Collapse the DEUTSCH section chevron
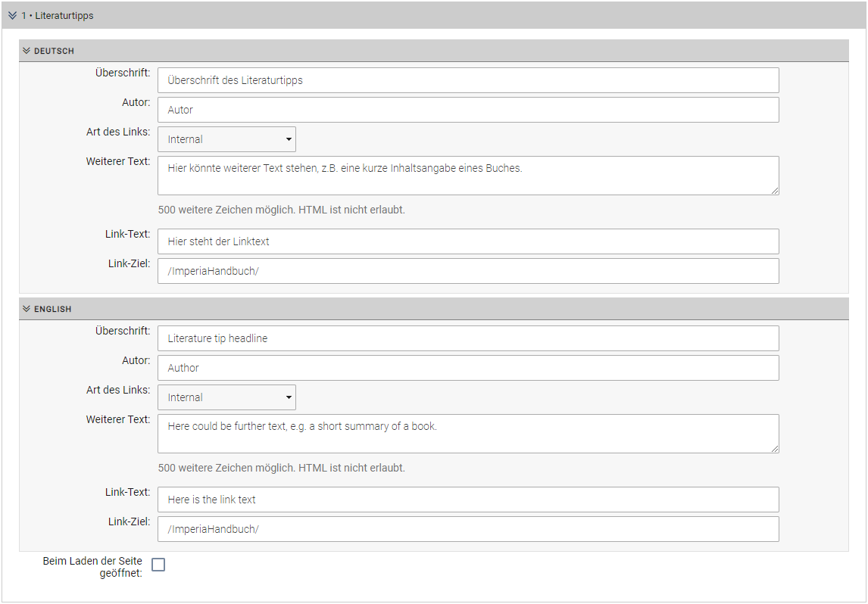 pos(27,51)
